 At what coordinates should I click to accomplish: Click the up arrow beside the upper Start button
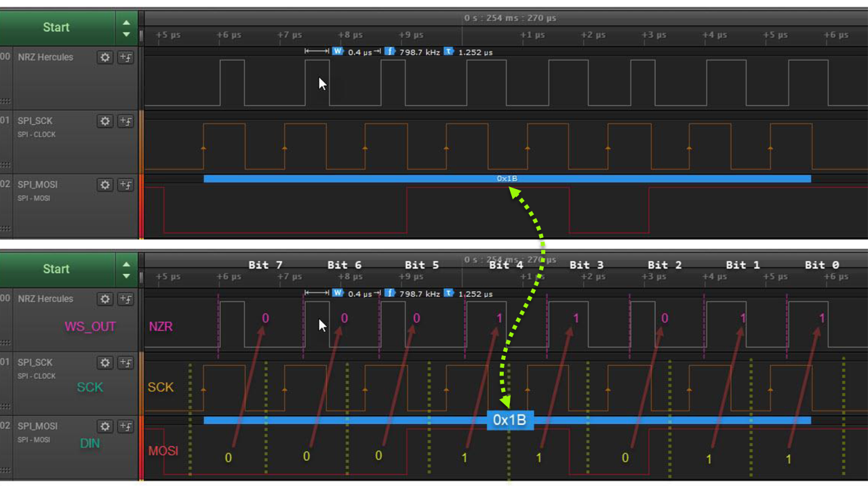(126, 22)
